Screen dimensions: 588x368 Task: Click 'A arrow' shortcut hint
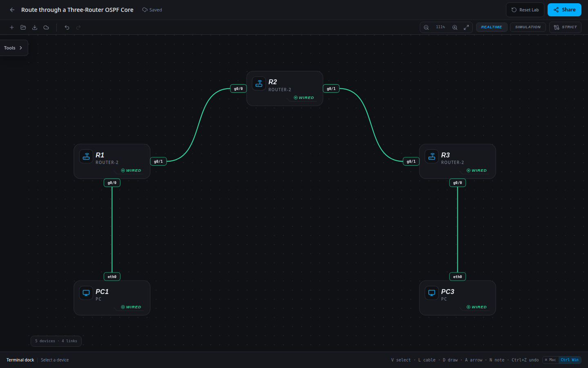474,360
